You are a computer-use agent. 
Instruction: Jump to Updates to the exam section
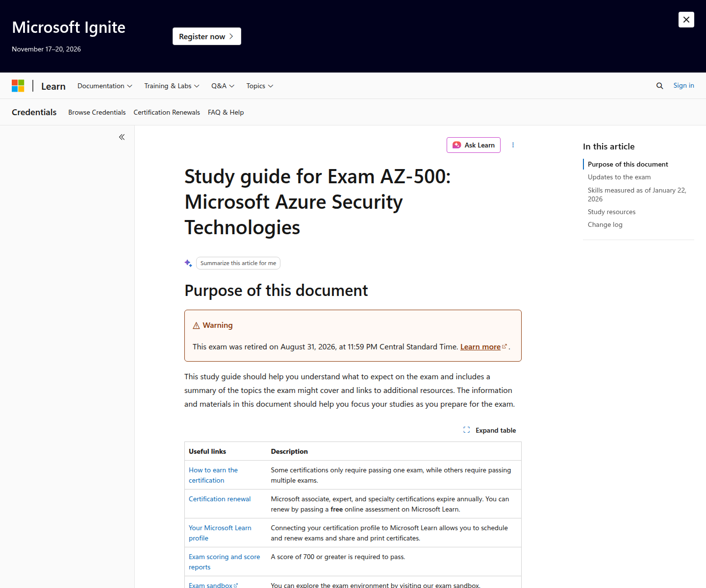(619, 177)
